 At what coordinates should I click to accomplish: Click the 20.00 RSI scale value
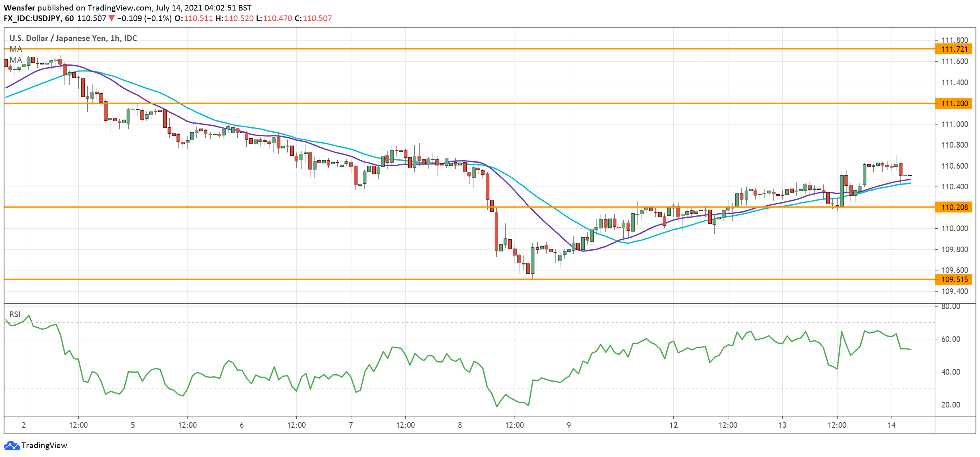[x=950, y=405]
